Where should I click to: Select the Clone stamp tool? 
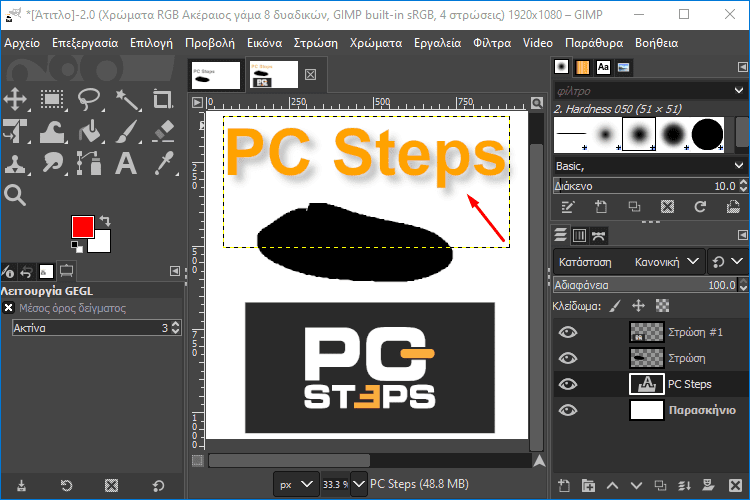click(15, 164)
